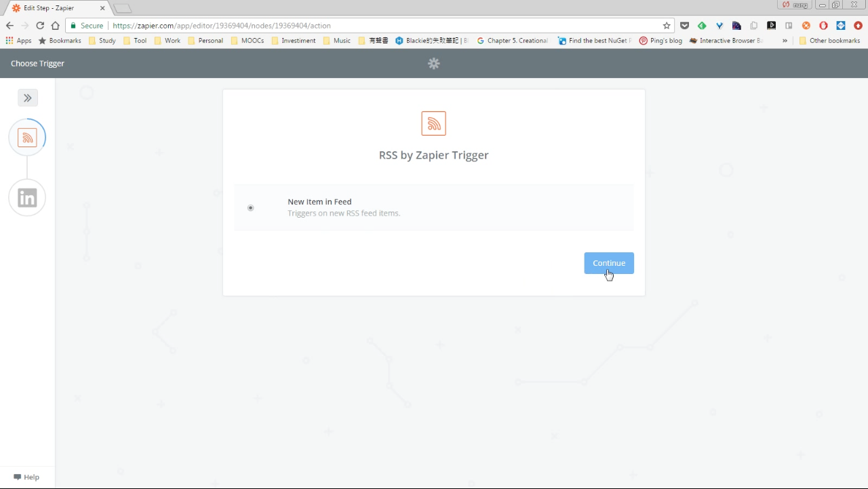Click the blue diamond extension icon
The height and width of the screenshot is (489, 868).
(x=841, y=26)
